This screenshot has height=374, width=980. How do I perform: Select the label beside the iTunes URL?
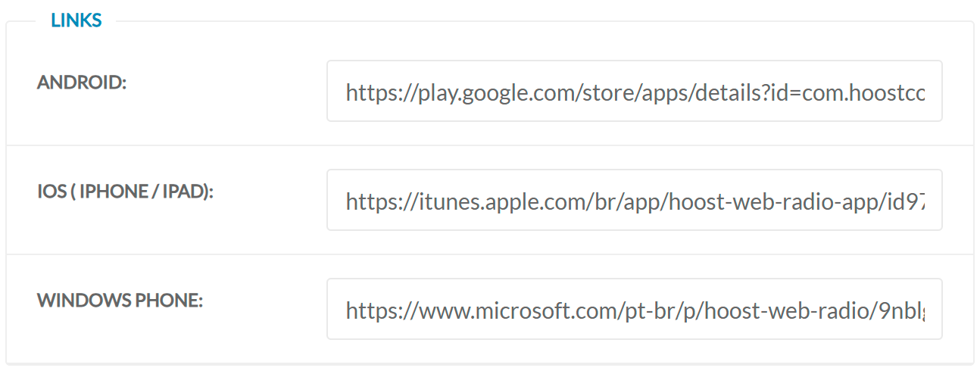pyautogui.click(x=126, y=192)
